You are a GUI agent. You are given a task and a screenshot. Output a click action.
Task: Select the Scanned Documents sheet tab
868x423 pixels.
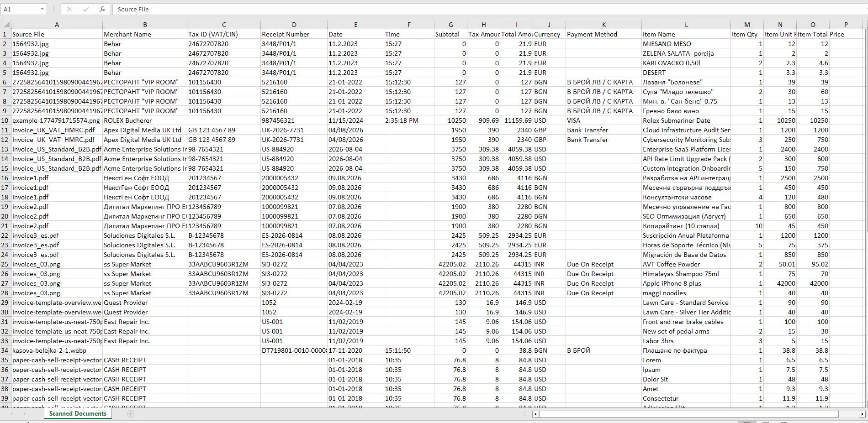click(x=78, y=413)
